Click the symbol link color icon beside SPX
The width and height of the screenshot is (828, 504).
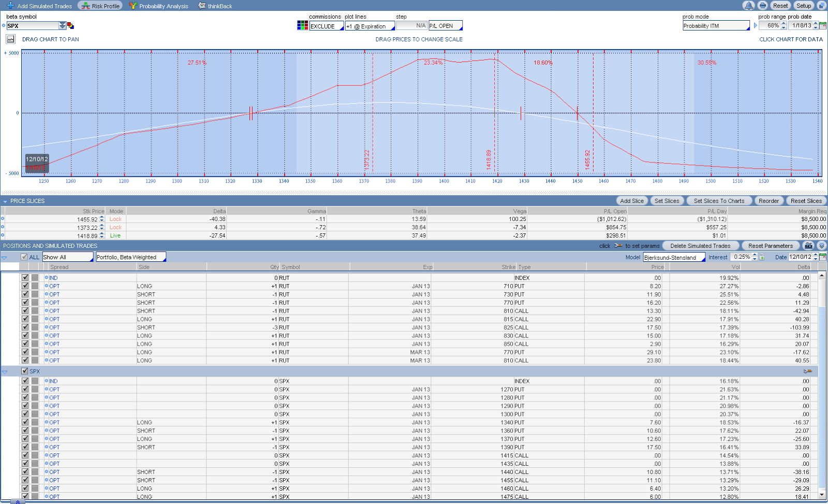(70, 25)
